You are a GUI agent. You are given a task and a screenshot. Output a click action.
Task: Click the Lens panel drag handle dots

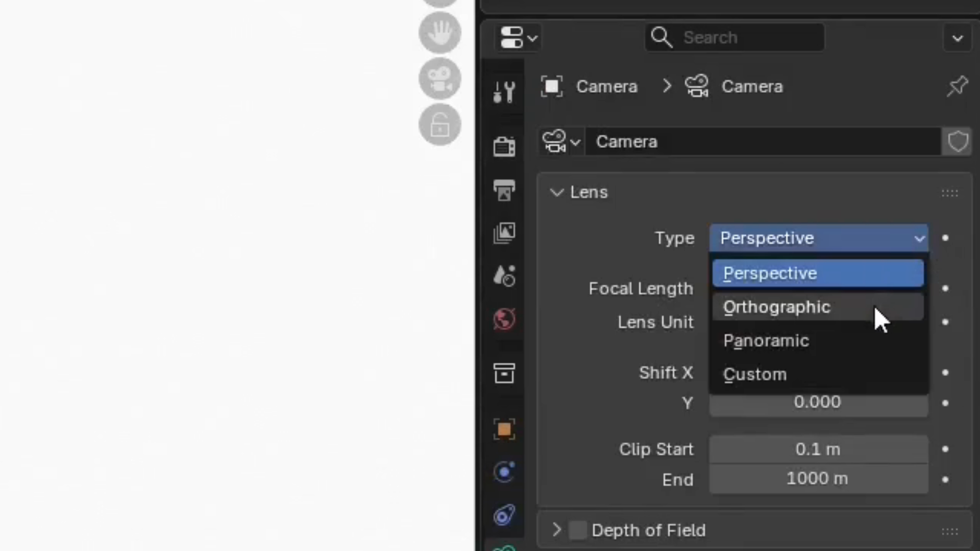(x=950, y=193)
